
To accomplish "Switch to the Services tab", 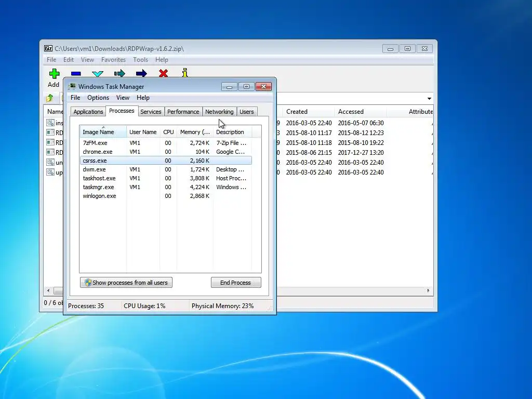I will coord(151,112).
